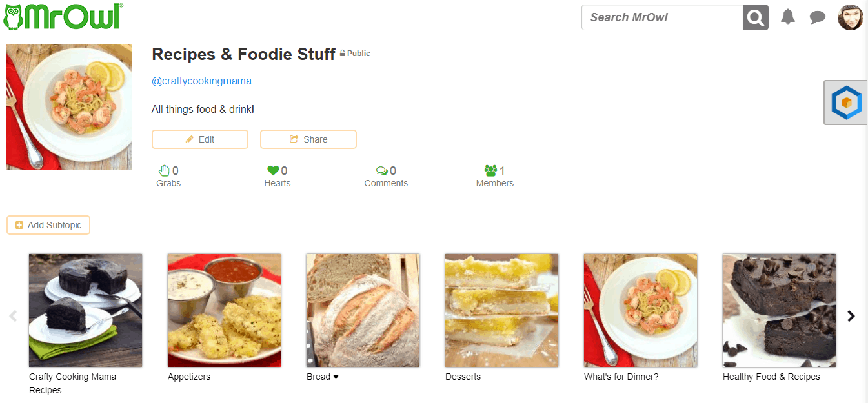
Task: Click the Members group icon
Action: click(x=491, y=171)
